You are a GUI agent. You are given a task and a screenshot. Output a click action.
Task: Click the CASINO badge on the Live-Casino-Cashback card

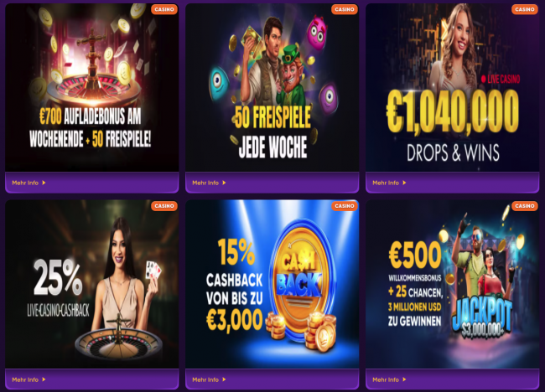click(x=164, y=206)
